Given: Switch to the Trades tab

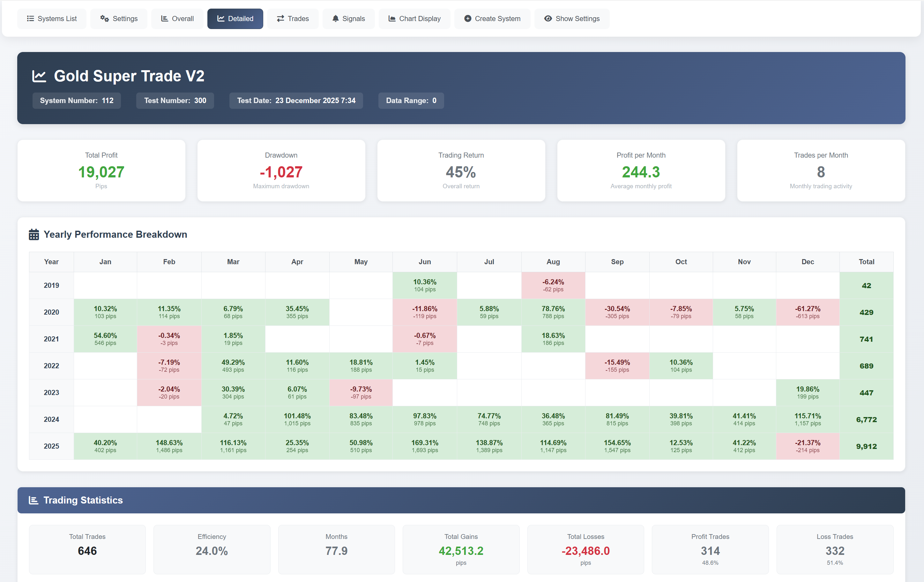Looking at the screenshot, I should pos(292,19).
